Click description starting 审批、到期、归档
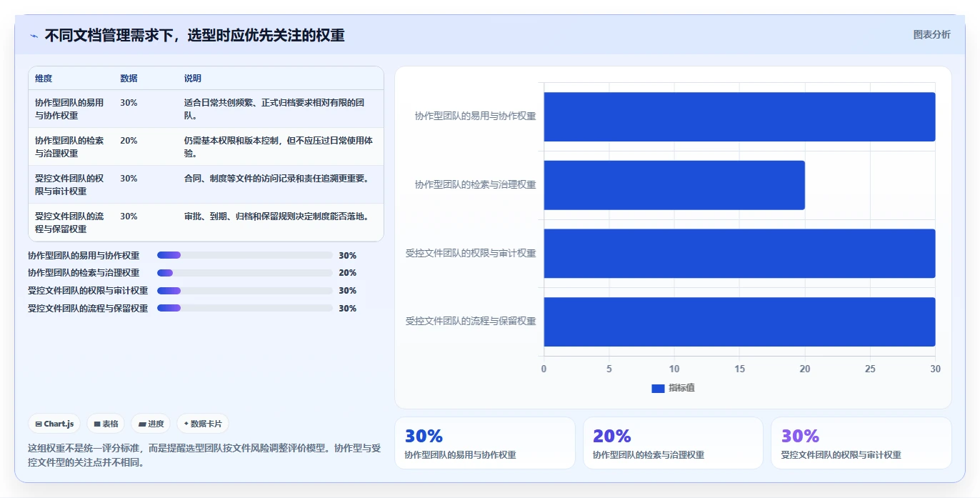This screenshot has width=980, height=498. point(276,216)
